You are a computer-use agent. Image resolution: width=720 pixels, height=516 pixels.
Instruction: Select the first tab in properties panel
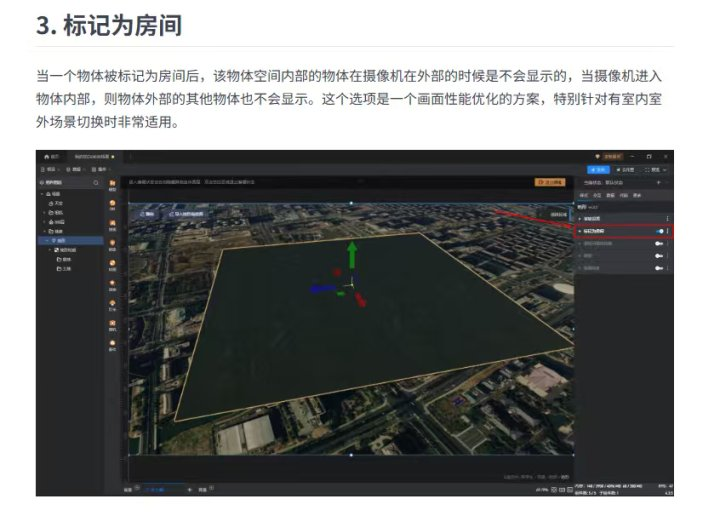click(x=584, y=196)
